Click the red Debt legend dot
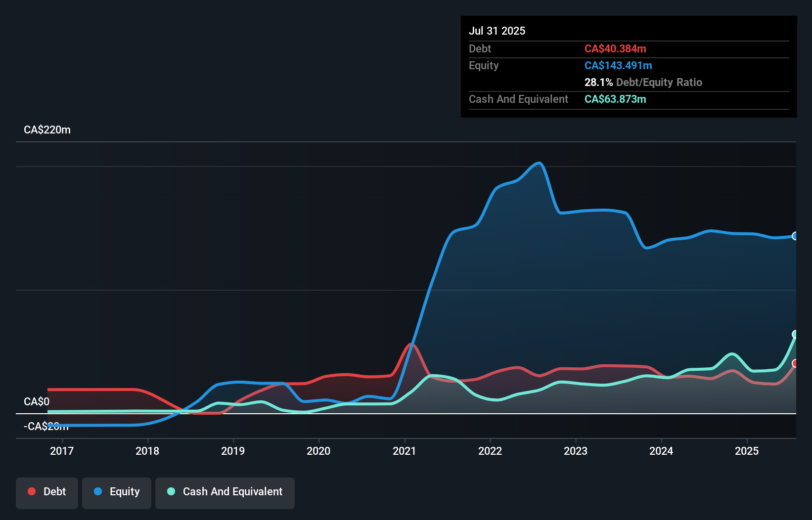Viewport: 812px width, 520px height. tap(31, 491)
